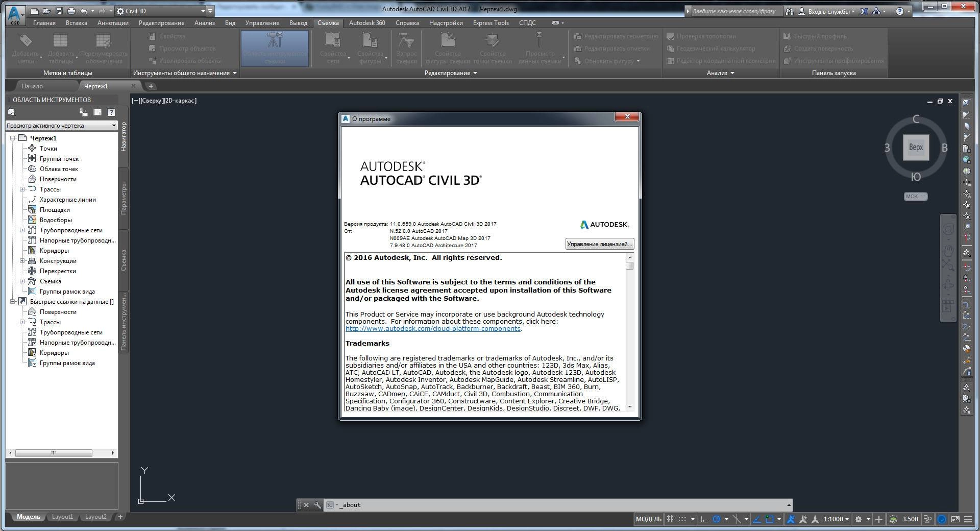This screenshot has width=980, height=531.
Task: Select Водосборы tree item
Action: (x=56, y=220)
